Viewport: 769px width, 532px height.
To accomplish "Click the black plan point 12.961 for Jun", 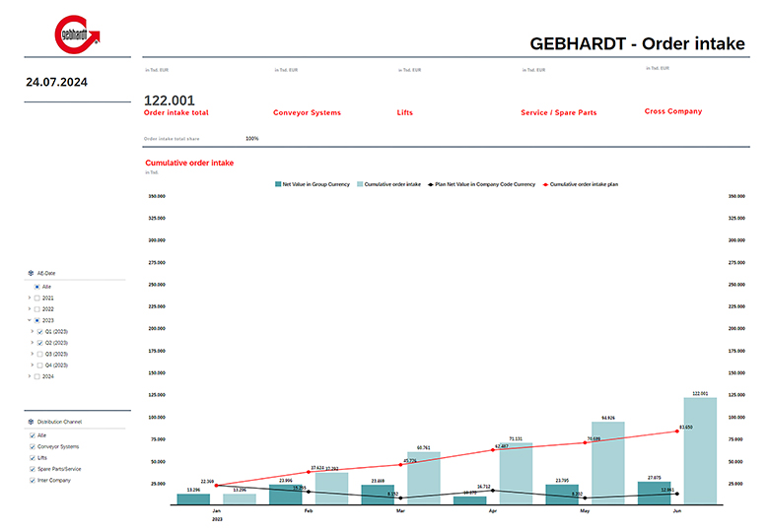I will (677, 494).
